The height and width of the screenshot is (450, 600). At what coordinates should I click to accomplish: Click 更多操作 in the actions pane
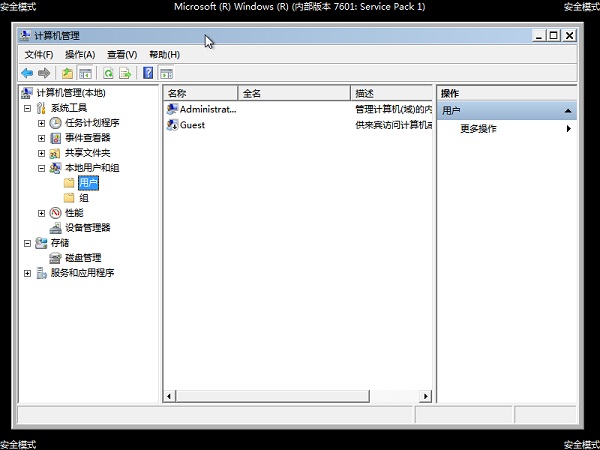tap(478, 129)
